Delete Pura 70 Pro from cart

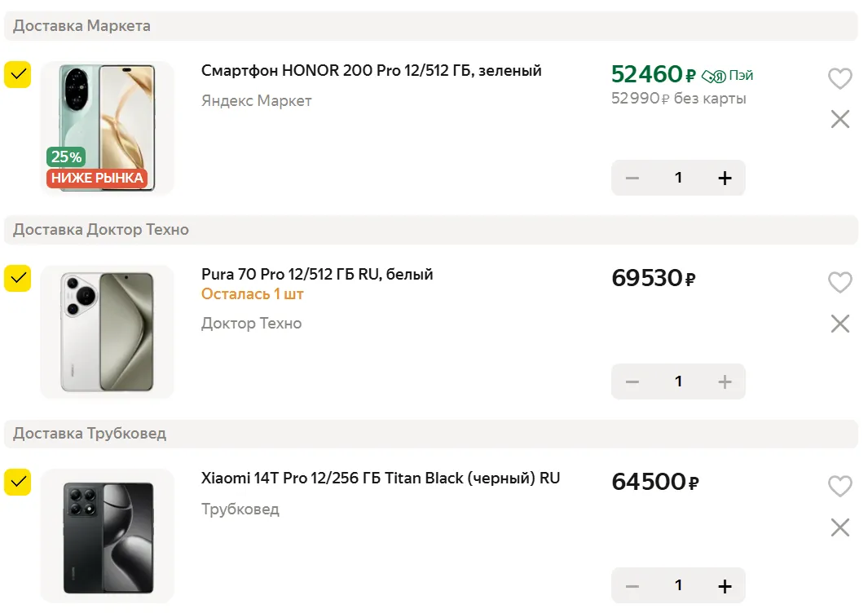click(x=839, y=324)
